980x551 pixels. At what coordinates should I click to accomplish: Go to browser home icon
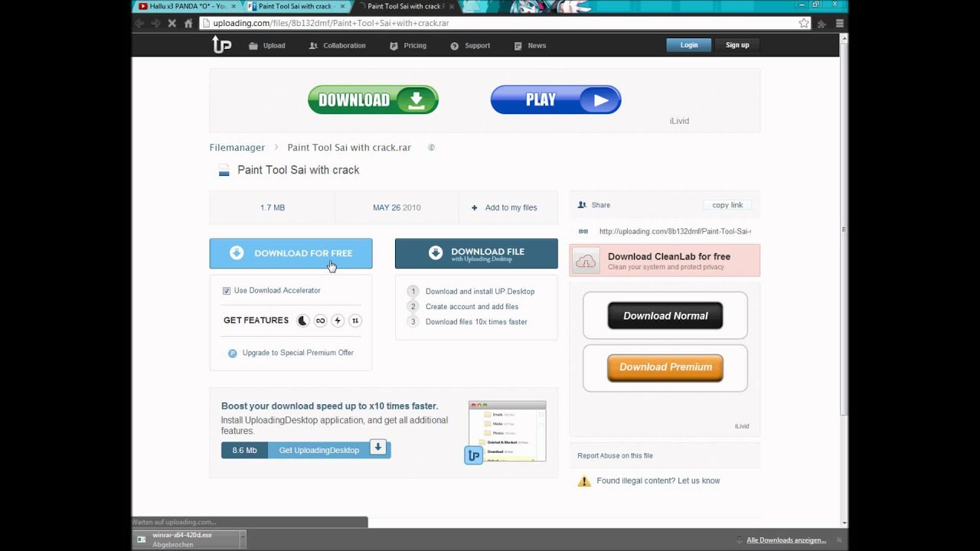coord(188,23)
